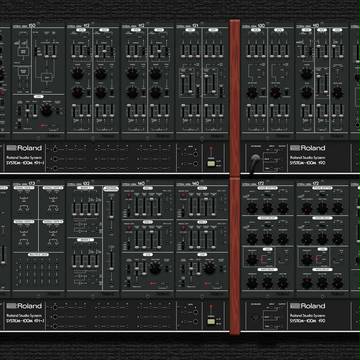The width and height of the screenshot is (360, 360).
Task: Click the Roland logo on the lower 110 rack base
Action: [x=307, y=306]
